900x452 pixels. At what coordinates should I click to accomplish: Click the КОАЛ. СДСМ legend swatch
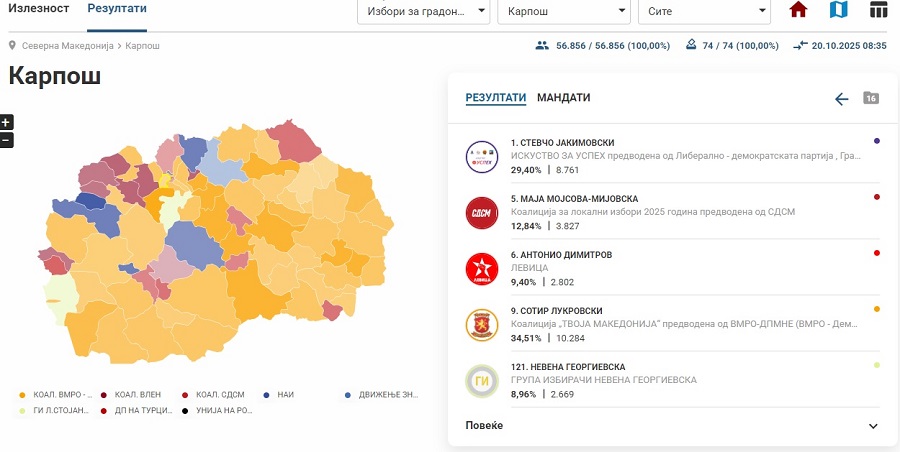[x=185, y=395]
